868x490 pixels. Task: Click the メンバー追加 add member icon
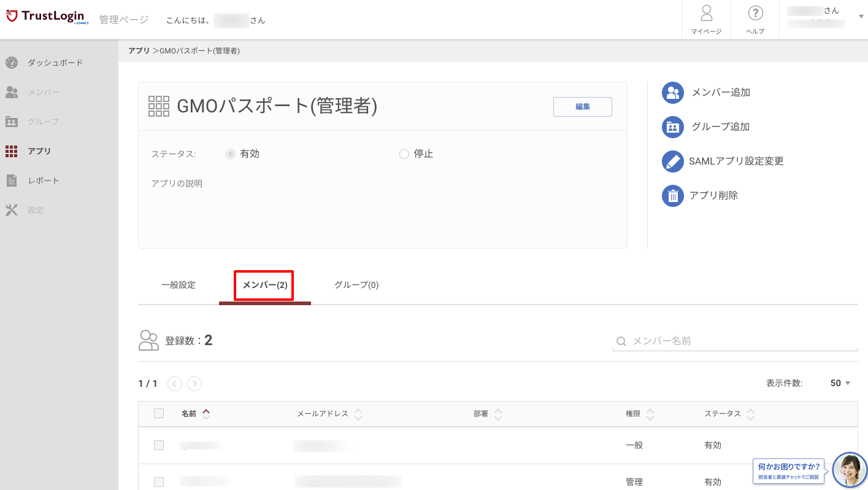(x=673, y=93)
